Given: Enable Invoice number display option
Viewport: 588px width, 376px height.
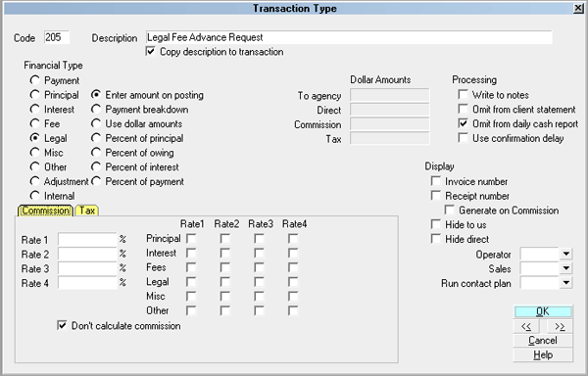Looking at the screenshot, I should point(436,181).
